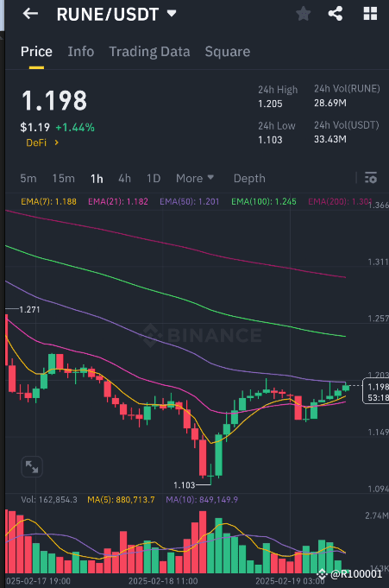Open the four-square grid menu
Image resolution: width=389 pixels, height=588 pixels.
370,14
